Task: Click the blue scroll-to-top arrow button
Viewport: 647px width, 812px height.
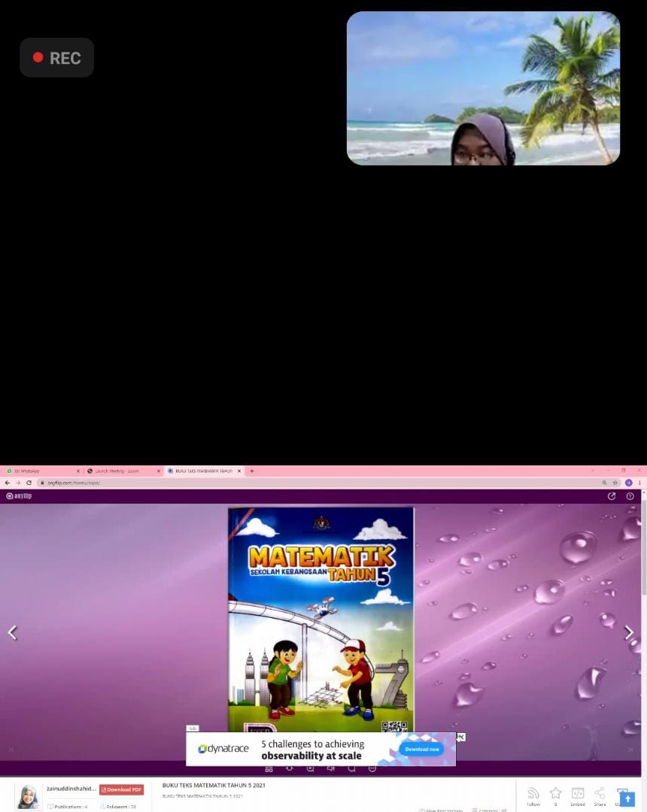Action: [x=627, y=798]
